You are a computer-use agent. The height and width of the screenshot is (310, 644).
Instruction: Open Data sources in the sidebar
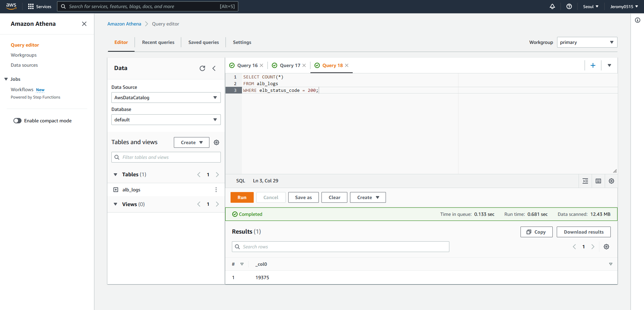(x=24, y=65)
